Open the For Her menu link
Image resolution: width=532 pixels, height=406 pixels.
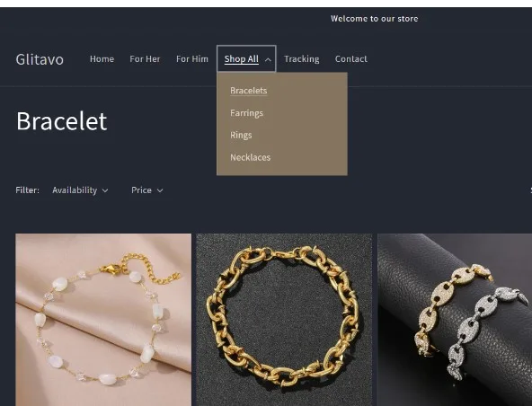coord(145,59)
